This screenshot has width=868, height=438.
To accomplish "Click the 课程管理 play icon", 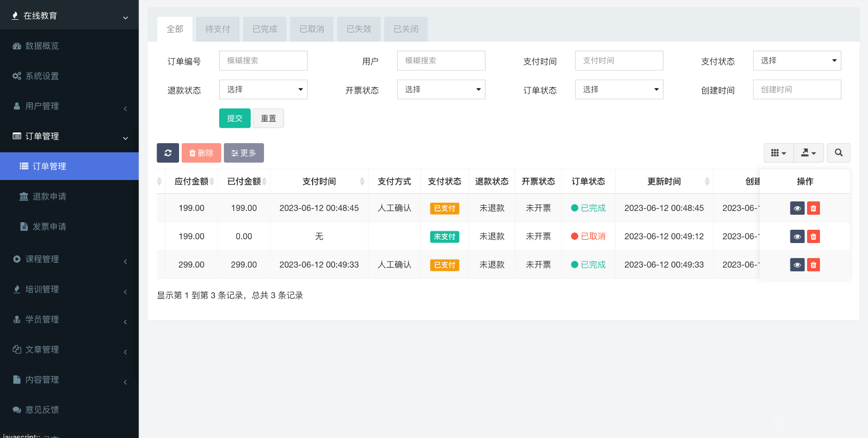I will [x=17, y=259].
